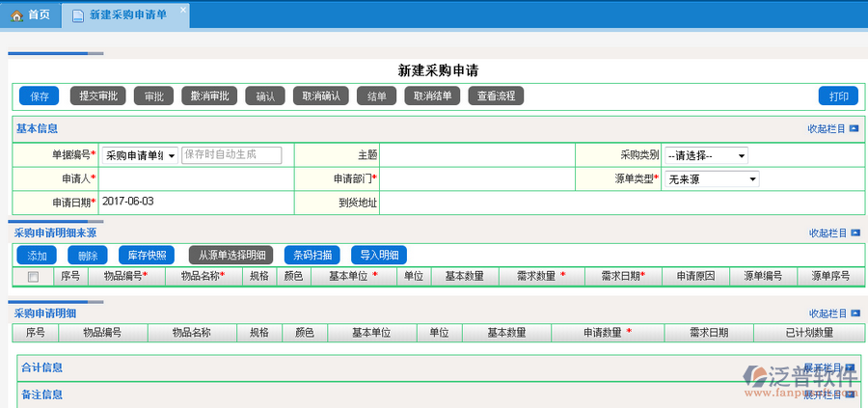Start 条码扫描 barcode scanning

[x=312, y=256]
